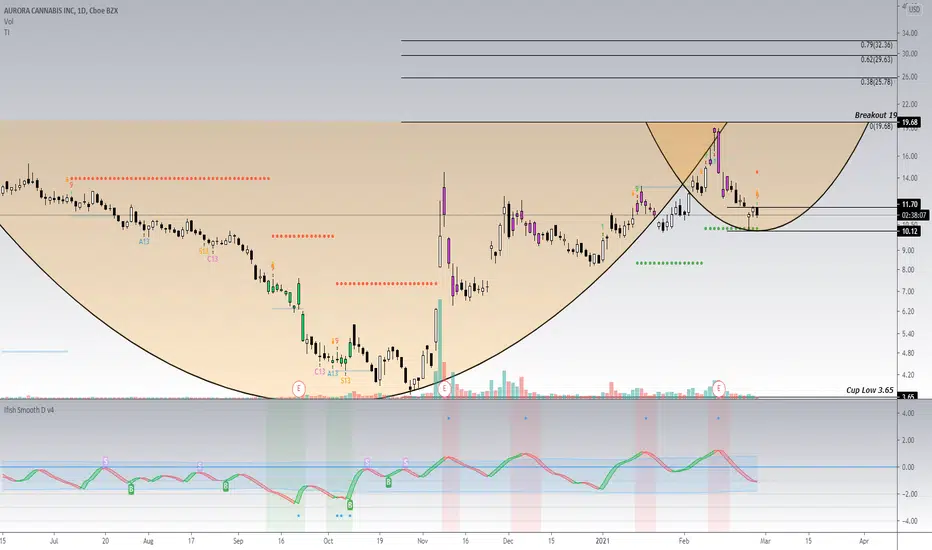Image resolution: width=932 pixels, height=550 pixels.
Task: Click the earnings E marker in late September
Action: pos(298,389)
